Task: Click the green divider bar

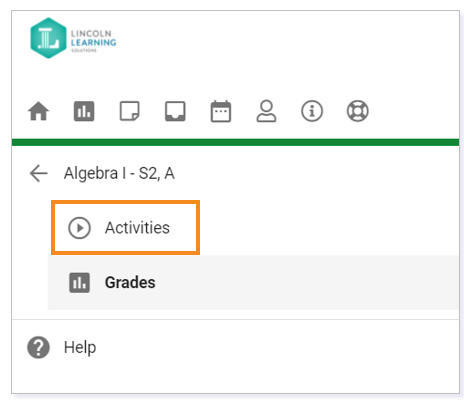Action: pos(235,142)
